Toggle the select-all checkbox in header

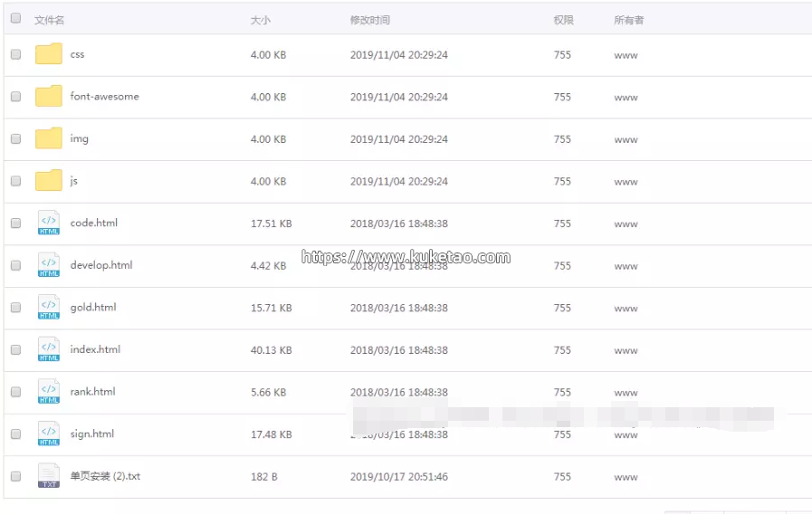click(15, 18)
